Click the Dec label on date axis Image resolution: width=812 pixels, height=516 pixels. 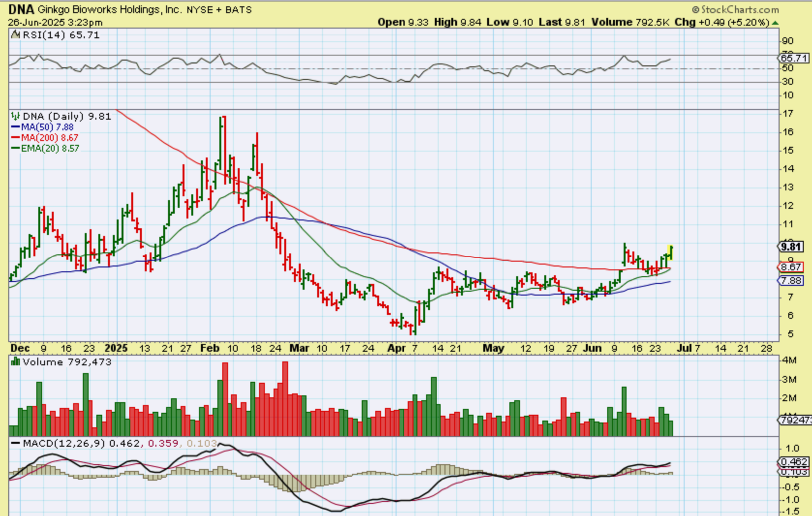(20, 348)
